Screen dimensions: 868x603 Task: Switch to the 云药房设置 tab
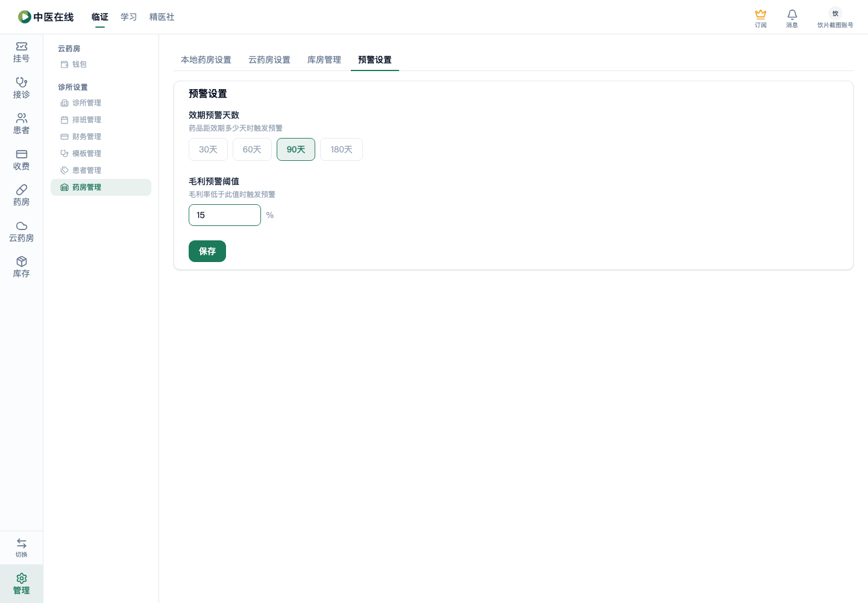click(269, 60)
